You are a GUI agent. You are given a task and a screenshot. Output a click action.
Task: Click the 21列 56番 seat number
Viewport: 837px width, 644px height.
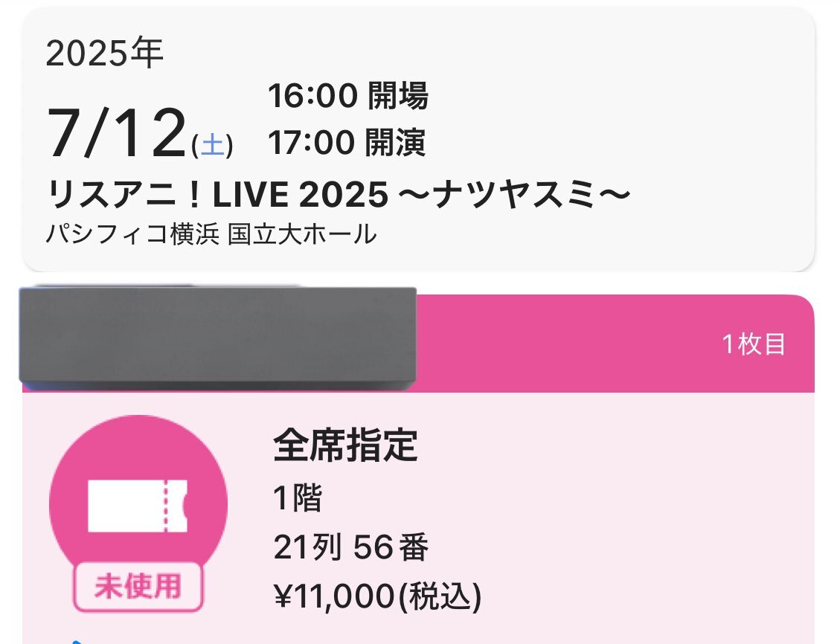click(350, 547)
